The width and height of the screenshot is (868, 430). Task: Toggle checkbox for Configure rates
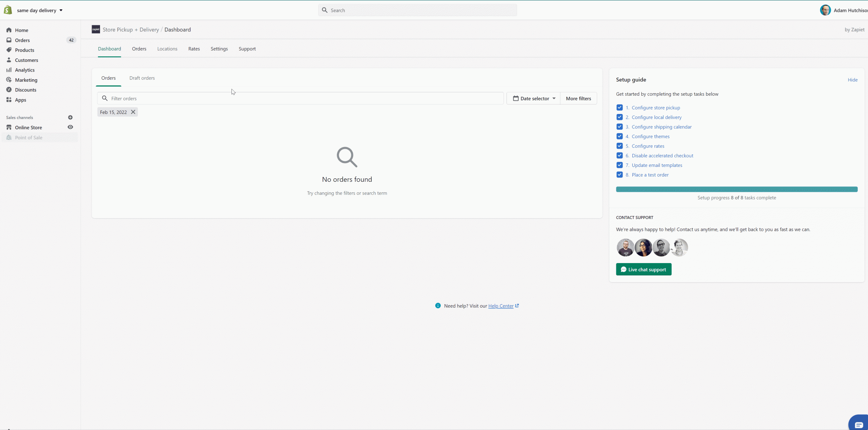coord(620,146)
